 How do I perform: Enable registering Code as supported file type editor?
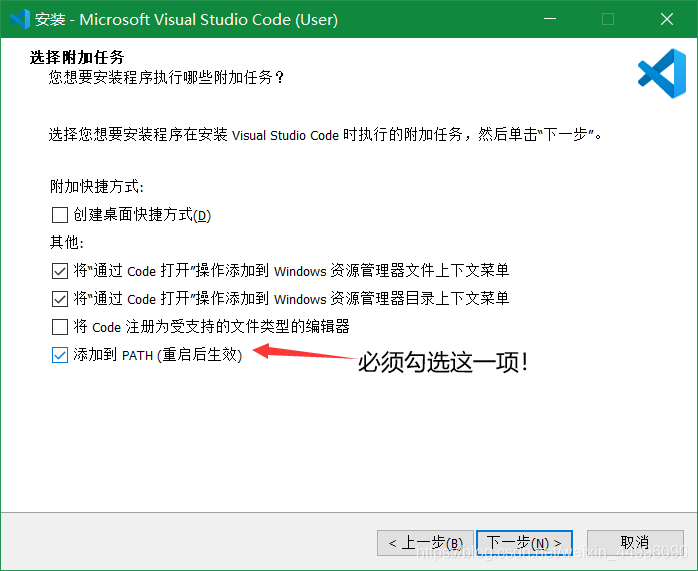(60, 327)
